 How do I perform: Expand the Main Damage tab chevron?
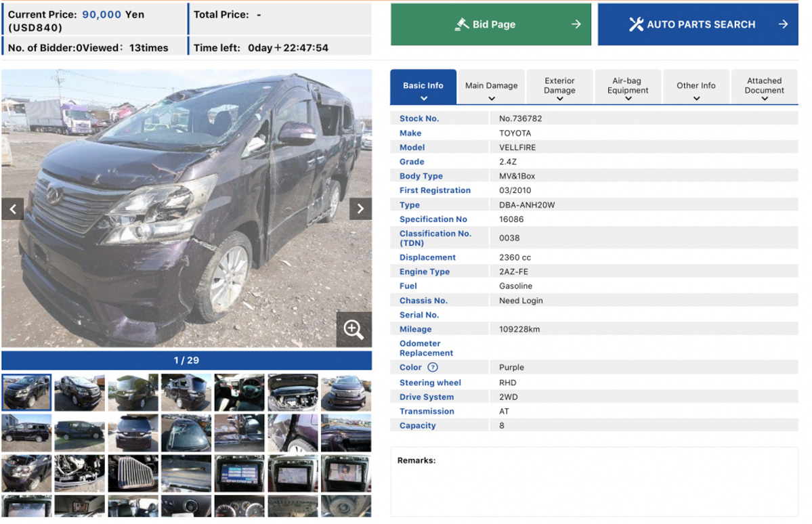(492, 99)
